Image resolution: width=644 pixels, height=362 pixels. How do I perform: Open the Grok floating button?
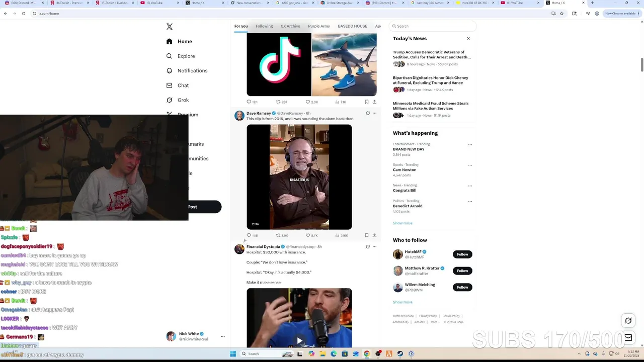pos(628,321)
